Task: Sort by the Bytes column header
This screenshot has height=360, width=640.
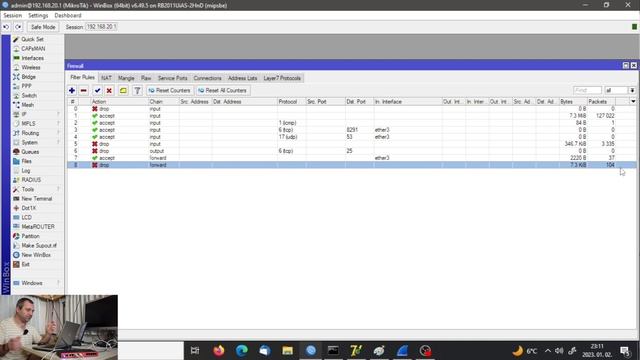Action: [573, 102]
